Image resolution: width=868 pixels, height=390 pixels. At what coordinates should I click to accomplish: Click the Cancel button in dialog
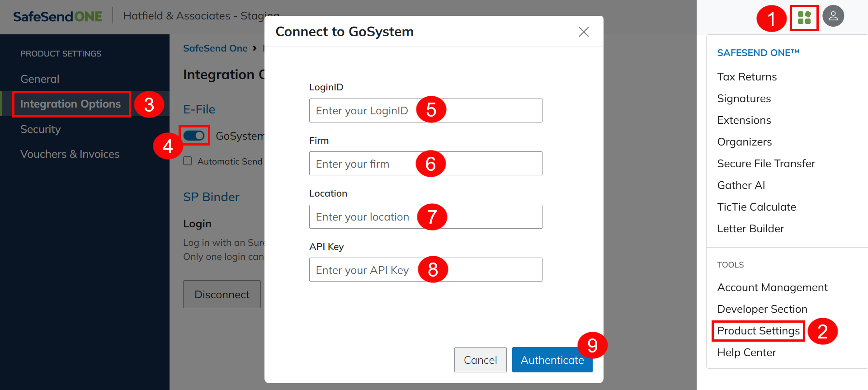pyautogui.click(x=480, y=360)
